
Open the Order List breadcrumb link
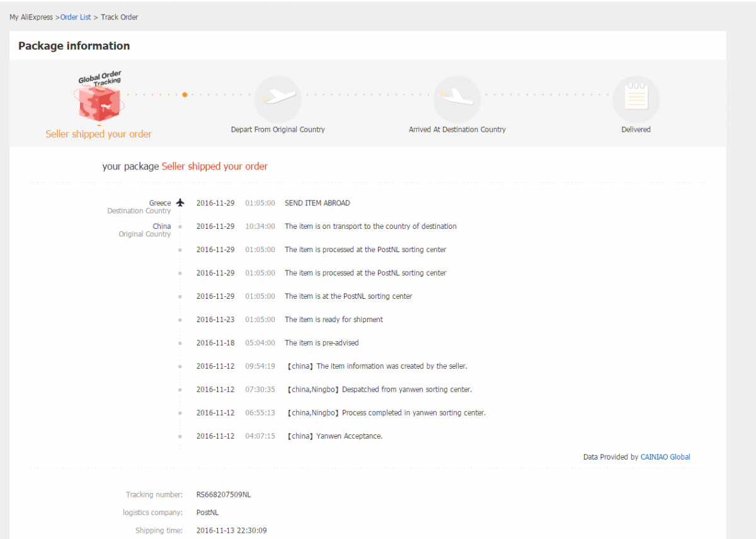click(x=76, y=17)
